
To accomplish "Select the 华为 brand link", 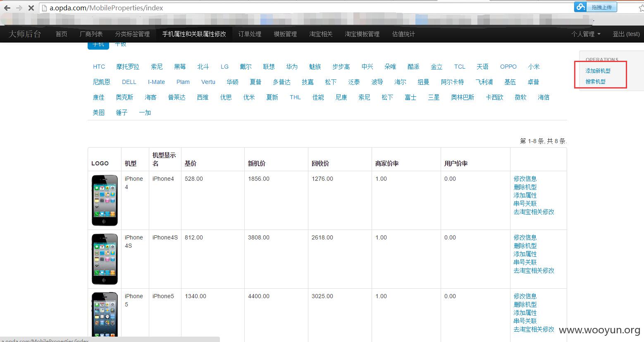I will 292,67.
